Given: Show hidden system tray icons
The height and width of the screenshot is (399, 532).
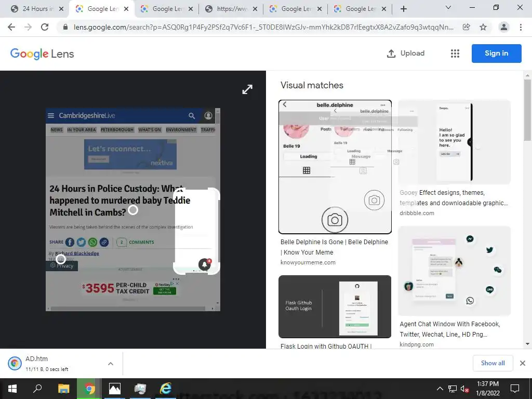Looking at the screenshot, I should pos(440,389).
